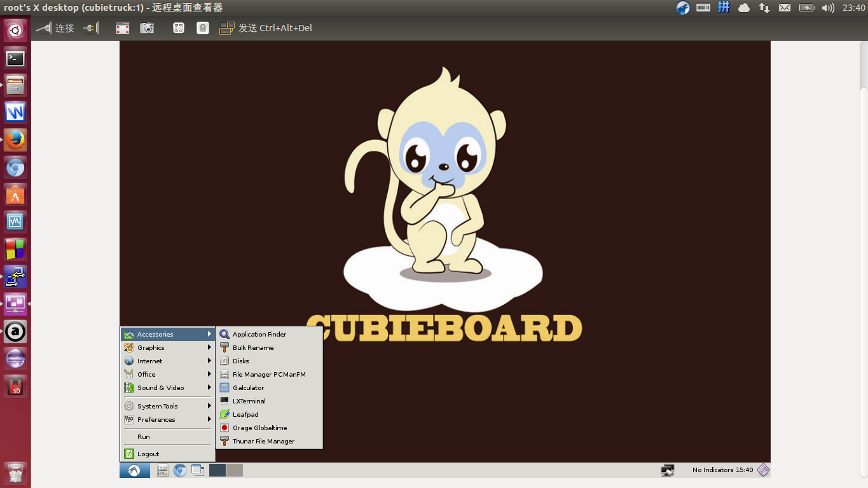Send Ctrl+Alt+Del to remote desktop
This screenshot has width=868, height=488.
(266, 28)
